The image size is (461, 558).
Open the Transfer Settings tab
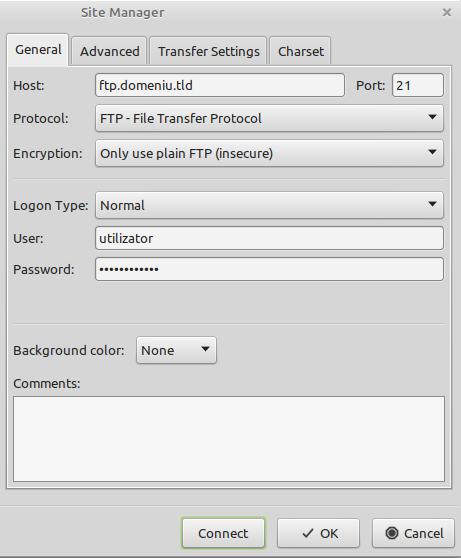[209, 51]
